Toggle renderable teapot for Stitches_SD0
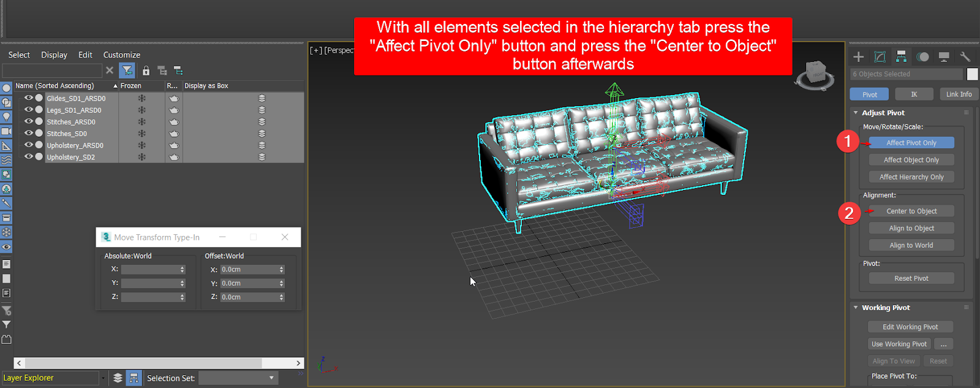Image resolution: width=980 pixels, height=388 pixels. coord(174,134)
